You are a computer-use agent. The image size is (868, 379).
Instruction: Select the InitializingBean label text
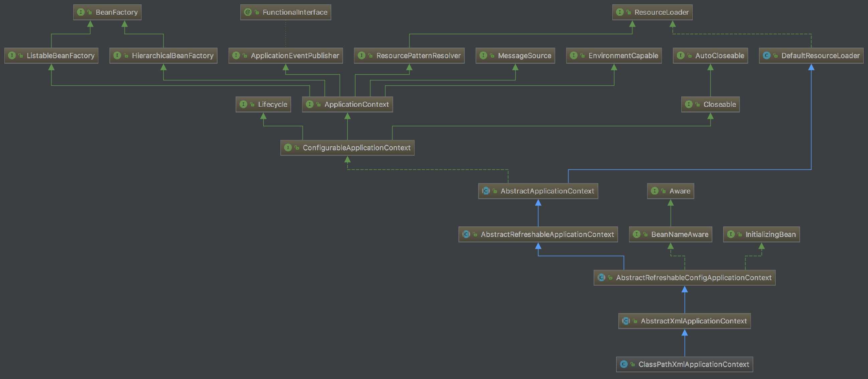click(771, 234)
